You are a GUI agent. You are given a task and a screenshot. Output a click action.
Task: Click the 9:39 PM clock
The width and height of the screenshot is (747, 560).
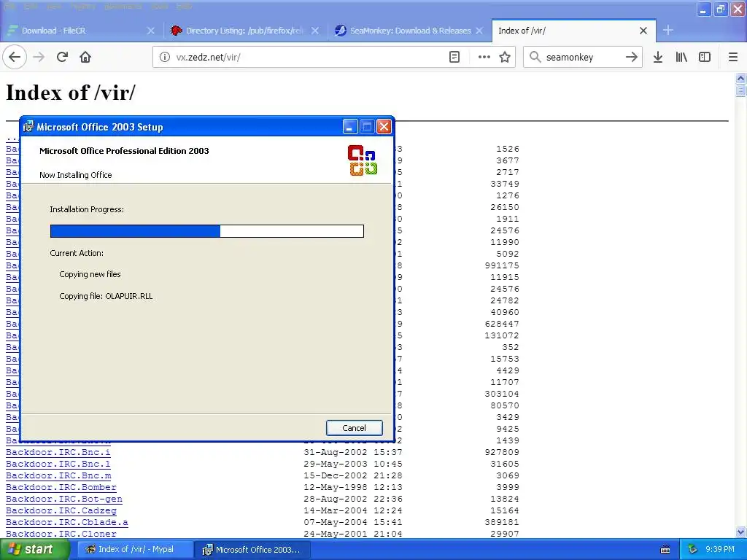(720, 550)
